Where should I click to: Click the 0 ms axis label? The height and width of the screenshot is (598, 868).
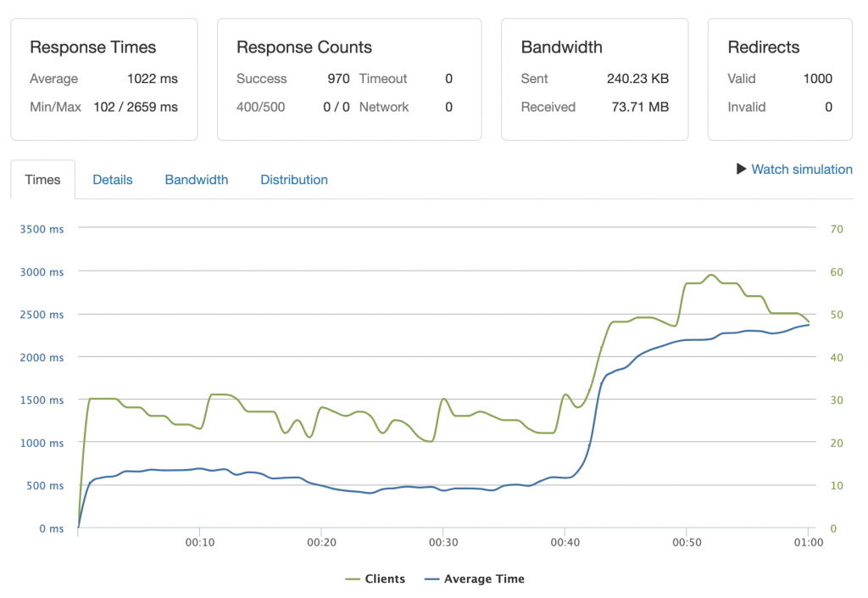pyautogui.click(x=52, y=528)
